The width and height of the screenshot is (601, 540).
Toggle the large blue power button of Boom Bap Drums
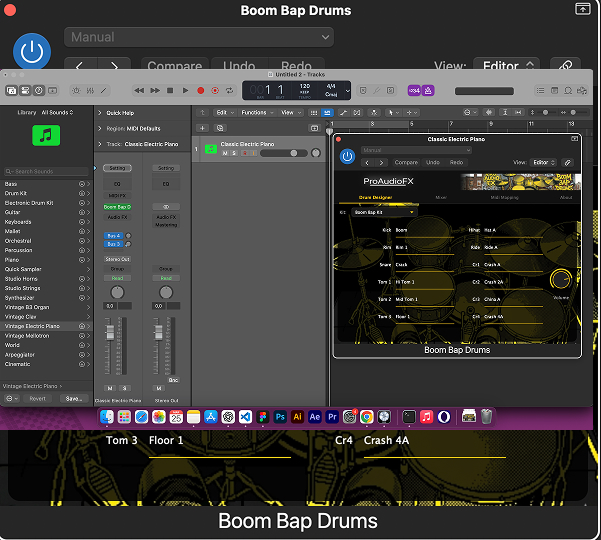coord(32,52)
